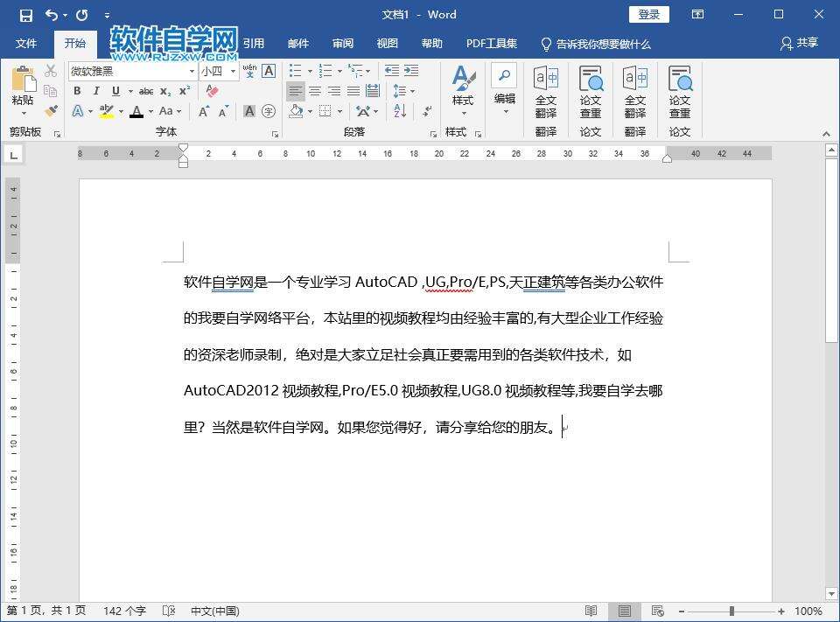Switch to the 视图 tab
Viewport: 840px width, 622px height.
tap(387, 44)
